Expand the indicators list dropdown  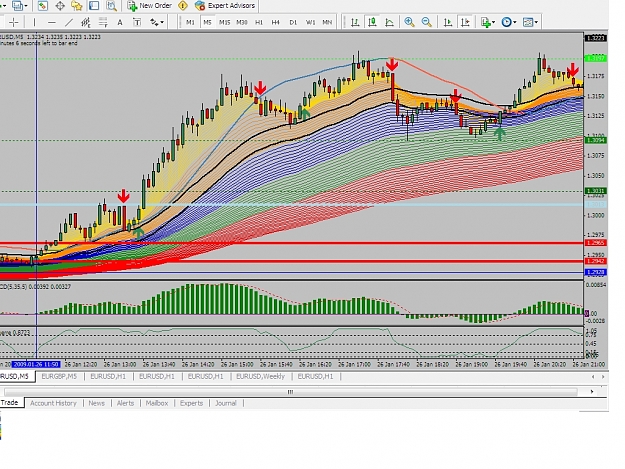click(488, 22)
